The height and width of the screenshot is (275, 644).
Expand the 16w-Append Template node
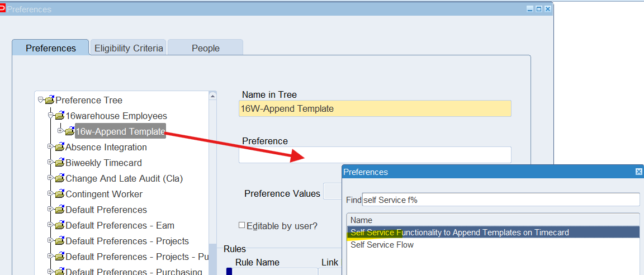click(x=60, y=131)
